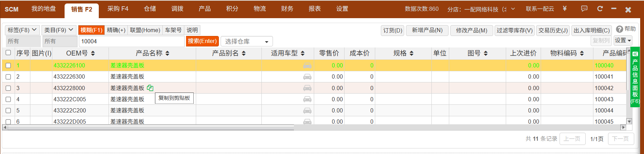The height and width of the screenshot is (154, 644).
Task: Open the 标签(F8) dropdown
Action: 22,30
